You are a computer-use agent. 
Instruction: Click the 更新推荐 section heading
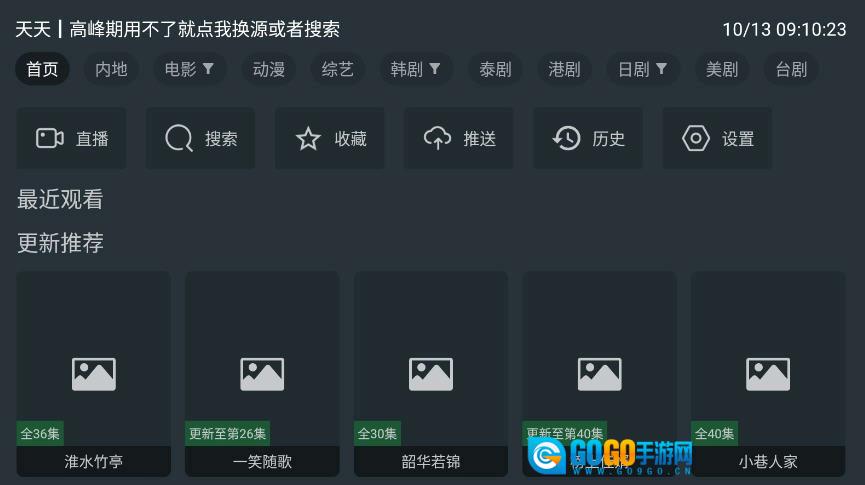click(x=60, y=243)
